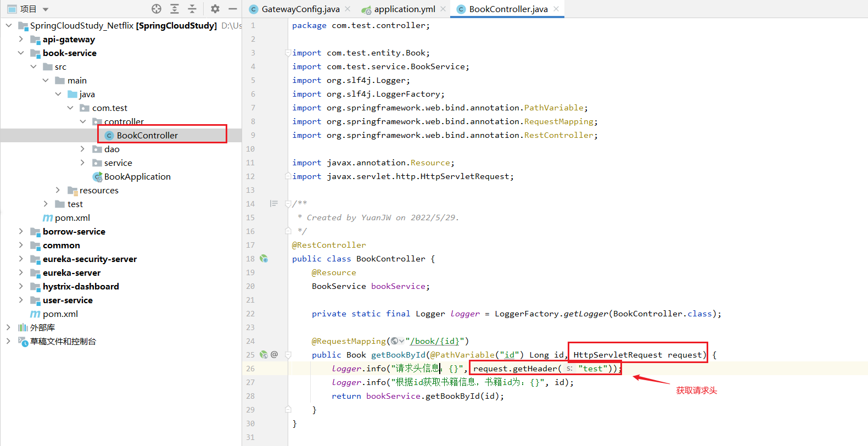Open the project view type dropdown arrow
The width and height of the screenshot is (868, 446).
46,9
